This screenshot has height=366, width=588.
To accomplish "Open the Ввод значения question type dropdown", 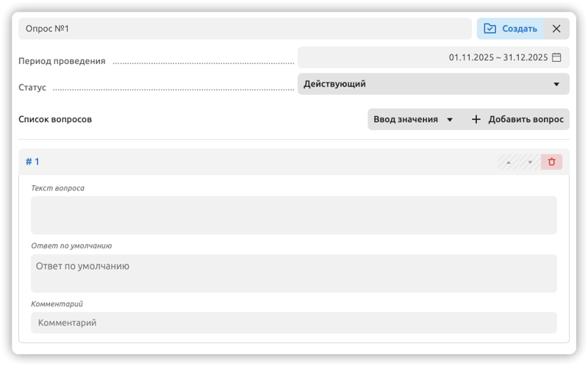I will [414, 119].
